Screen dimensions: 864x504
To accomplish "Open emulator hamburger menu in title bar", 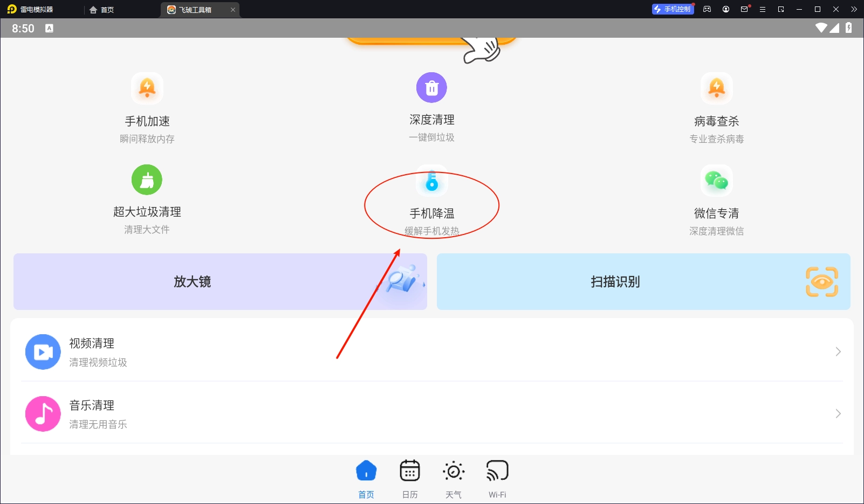I will (x=763, y=10).
